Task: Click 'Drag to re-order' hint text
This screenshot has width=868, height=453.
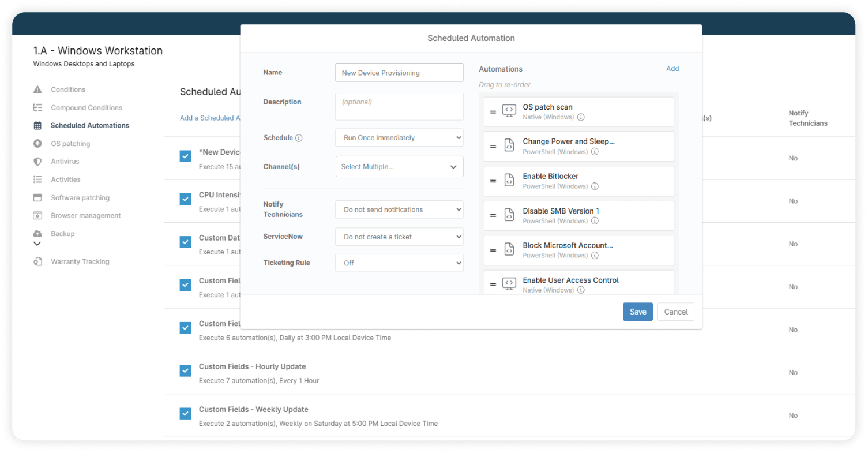Action: (x=505, y=85)
